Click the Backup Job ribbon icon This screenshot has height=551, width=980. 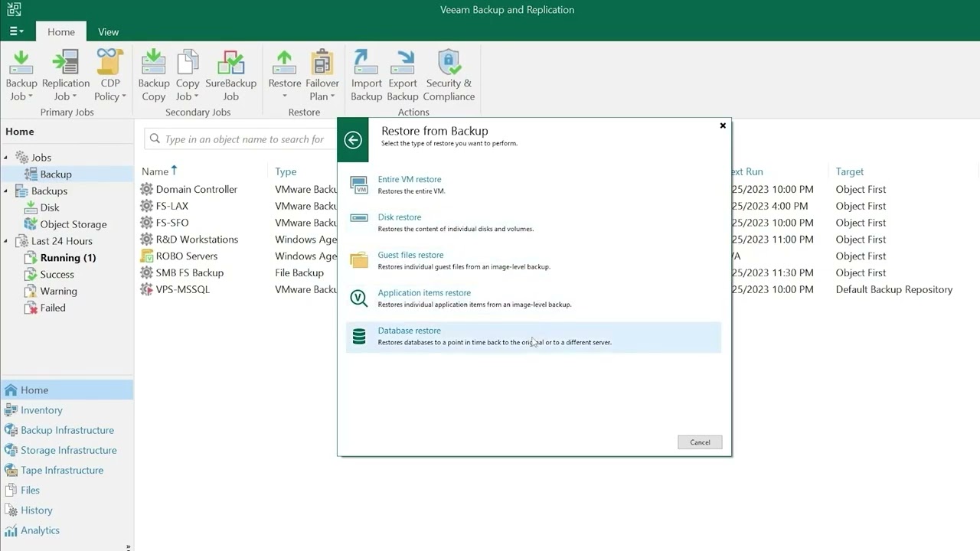pos(21,62)
